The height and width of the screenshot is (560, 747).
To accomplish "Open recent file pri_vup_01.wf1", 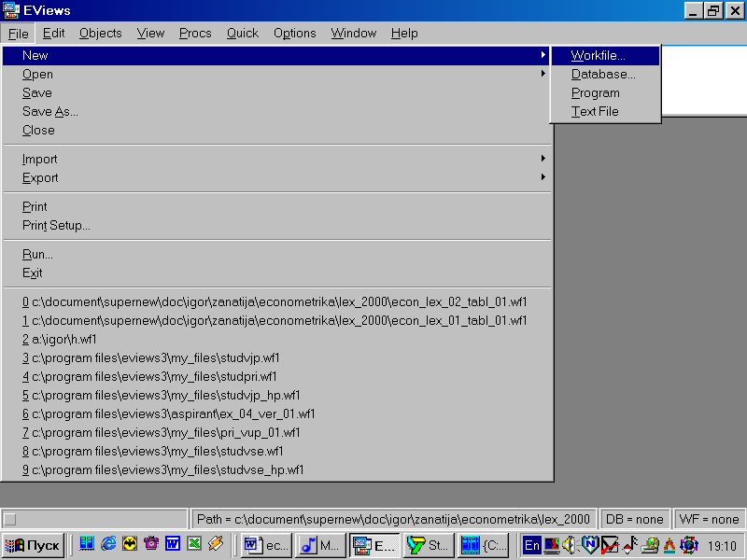I will 276,432.
